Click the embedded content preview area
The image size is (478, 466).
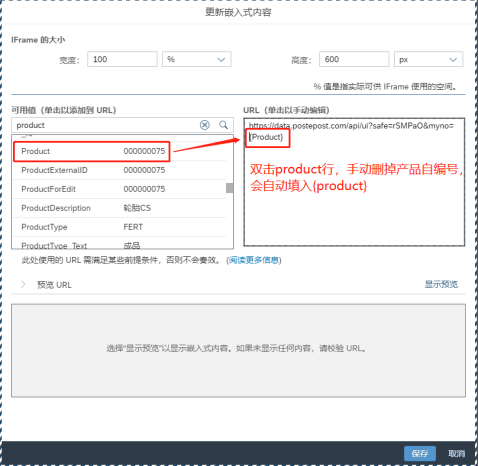tap(238, 350)
